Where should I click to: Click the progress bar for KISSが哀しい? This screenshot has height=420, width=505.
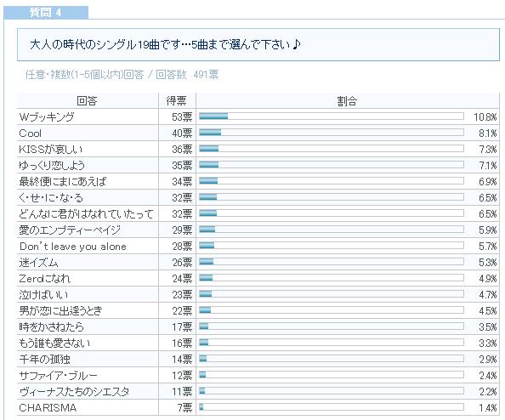point(332,149)
